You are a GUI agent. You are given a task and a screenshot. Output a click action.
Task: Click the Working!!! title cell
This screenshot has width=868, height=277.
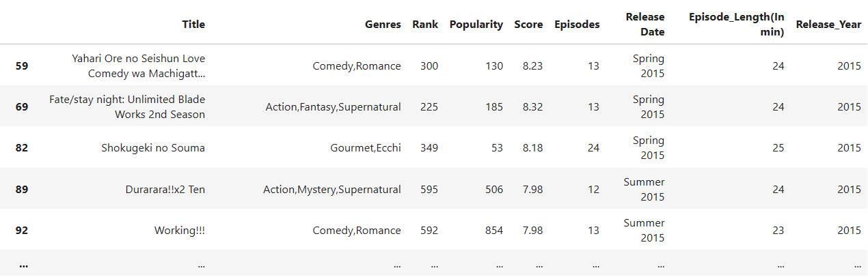(179, 230)
